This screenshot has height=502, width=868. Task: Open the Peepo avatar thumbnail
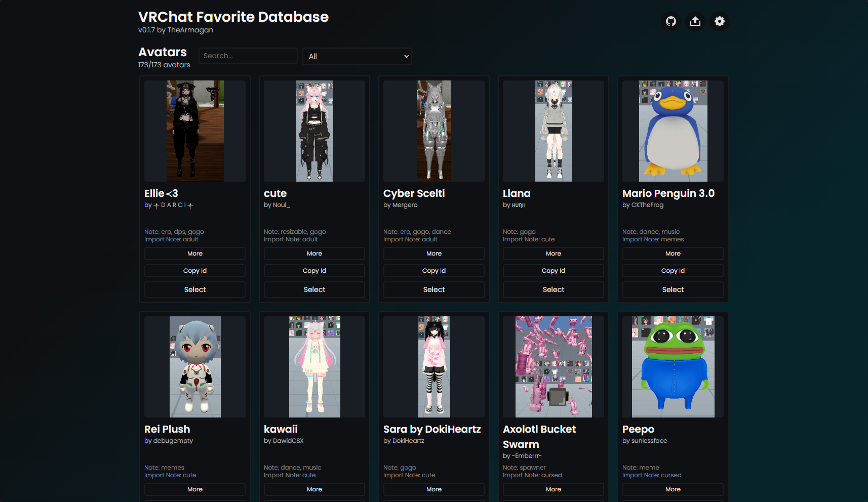pyautogui.click(x=673, y=367)
